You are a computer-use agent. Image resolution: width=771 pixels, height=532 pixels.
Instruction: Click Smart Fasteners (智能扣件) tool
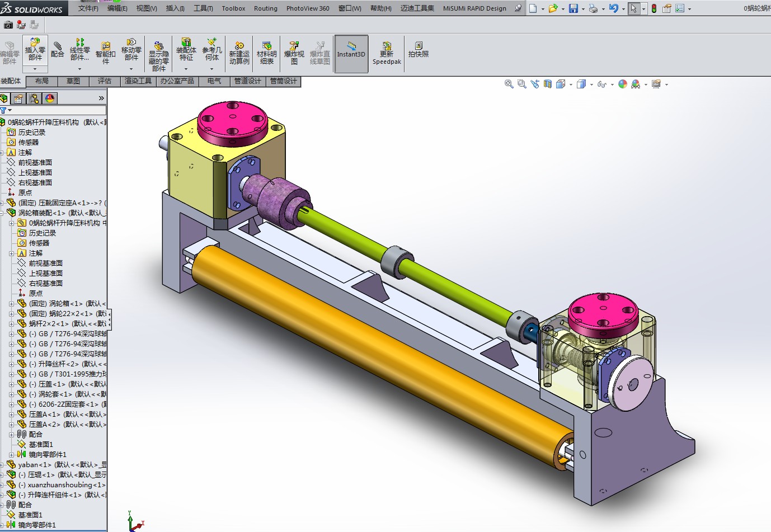(105, 53)
